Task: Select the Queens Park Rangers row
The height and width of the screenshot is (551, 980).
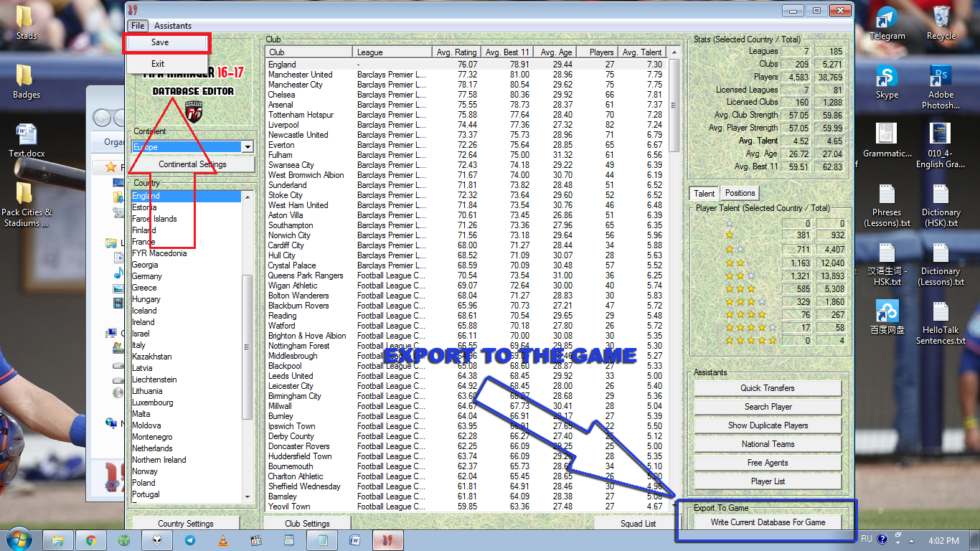Action: click(x=466, y=275)
